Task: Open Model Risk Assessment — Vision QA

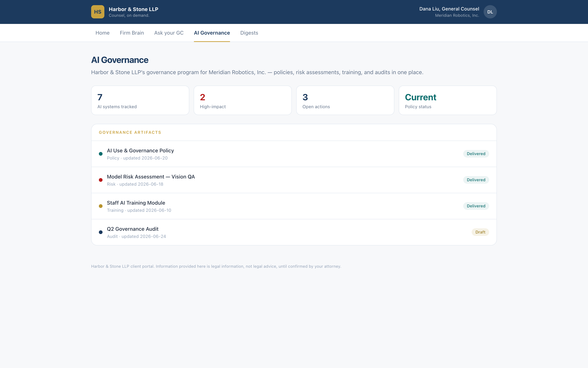Action: coord(294,180)
